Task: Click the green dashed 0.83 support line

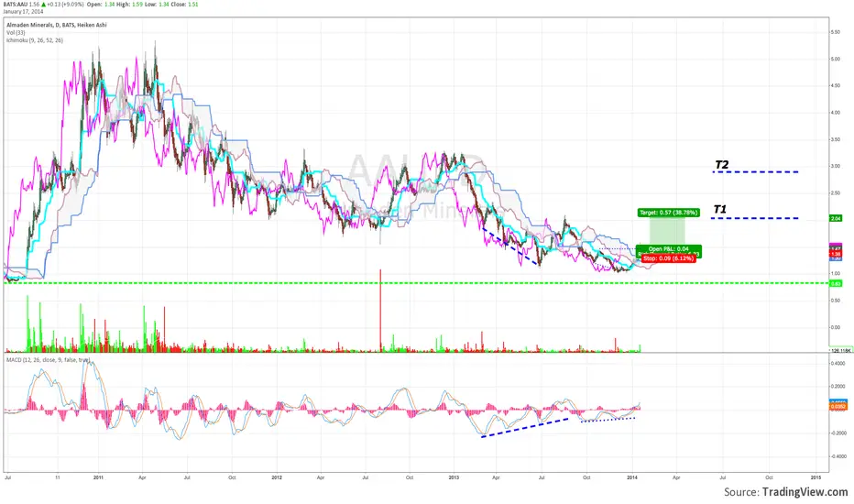Action: 416,283
